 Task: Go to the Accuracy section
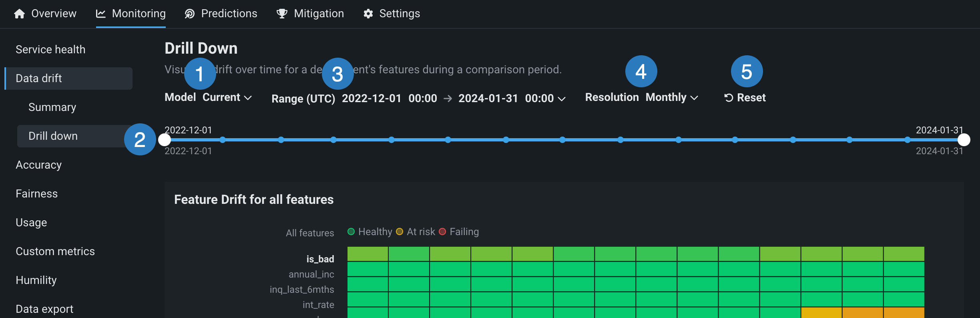(x=38, y=165)
